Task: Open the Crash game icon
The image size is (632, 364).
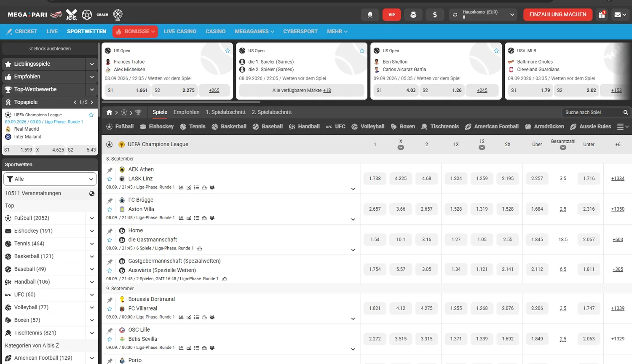Action: pyautogui.click(x=102, y=15)
